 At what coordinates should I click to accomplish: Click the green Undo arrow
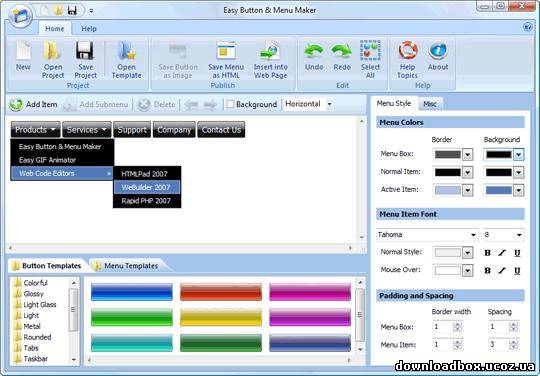pyautogui.click(x=314, y=51)
